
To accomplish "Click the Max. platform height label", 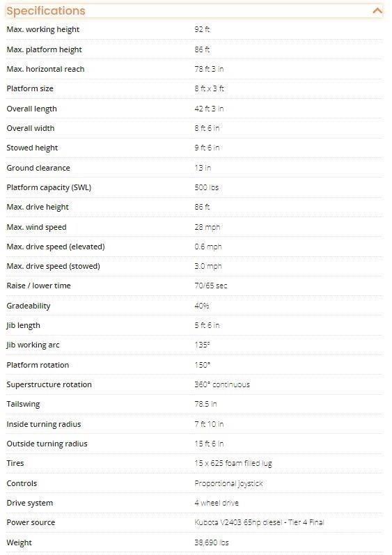I will point(45,49).
